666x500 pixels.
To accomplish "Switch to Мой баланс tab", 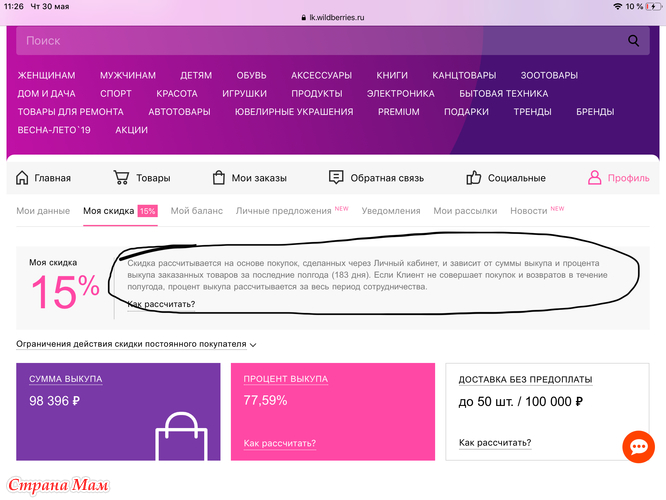I will click(197, 211).
